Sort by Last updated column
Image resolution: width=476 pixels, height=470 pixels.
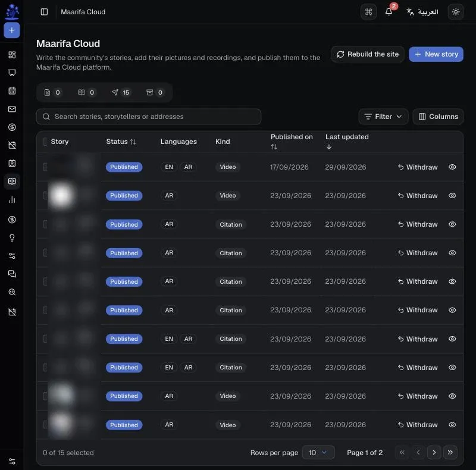347,142
